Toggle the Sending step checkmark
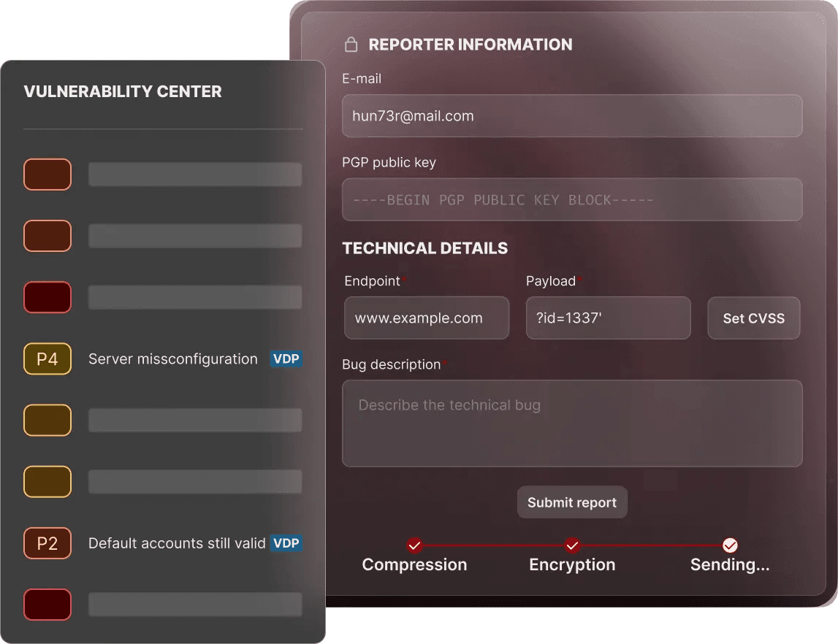 pyautogui.click(x=730, y=545)
